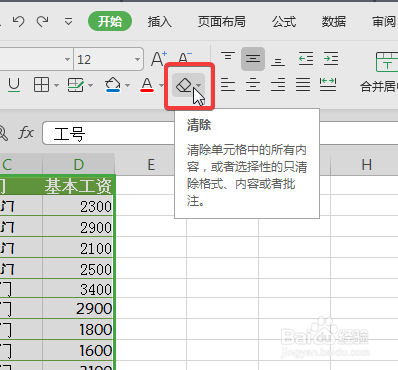The image size is (398, 370).
Task: Toggle middle vertical alignment
Action: [x=253, y=59]
